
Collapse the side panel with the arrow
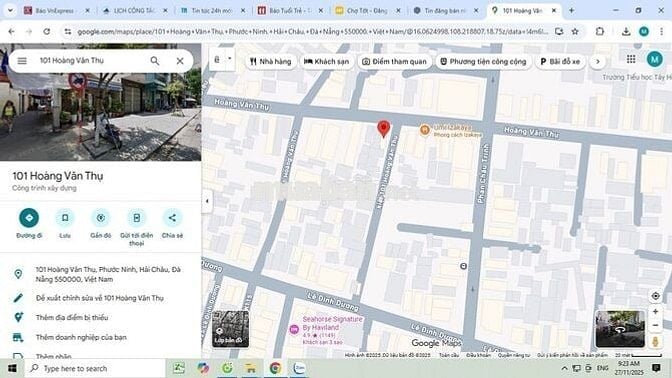[207, 201]
